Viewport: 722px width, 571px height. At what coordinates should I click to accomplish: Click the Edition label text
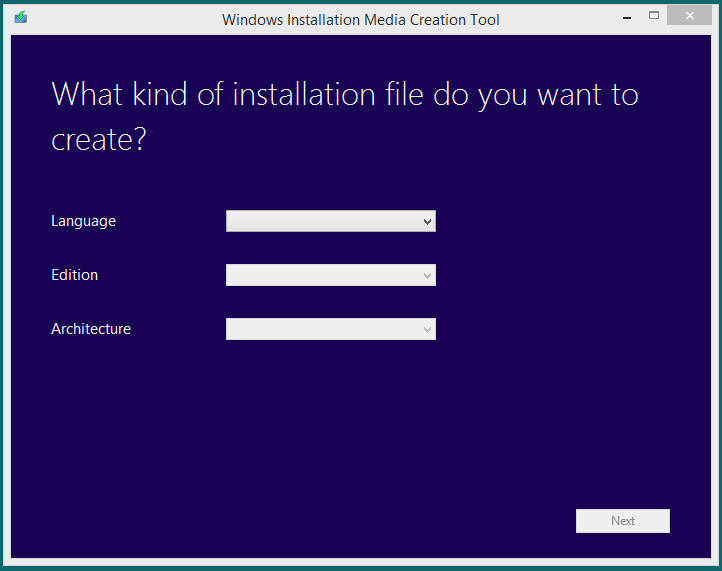(75, 275)
